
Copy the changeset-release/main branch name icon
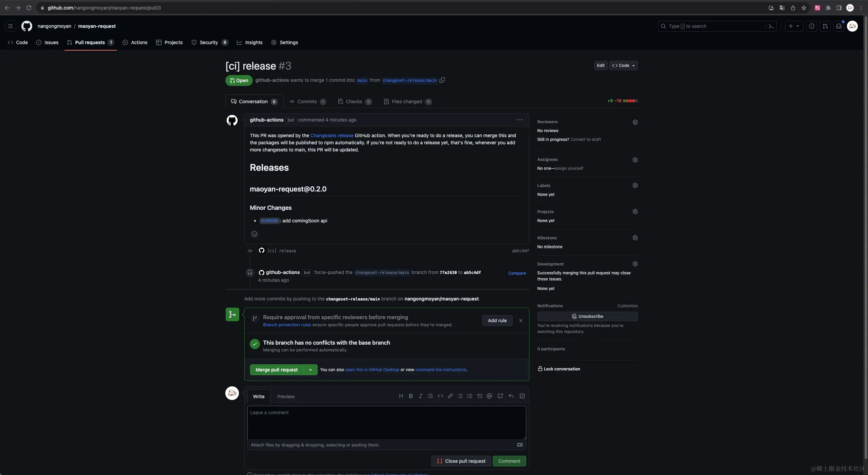pyautogui.click(x=442, y=80)
